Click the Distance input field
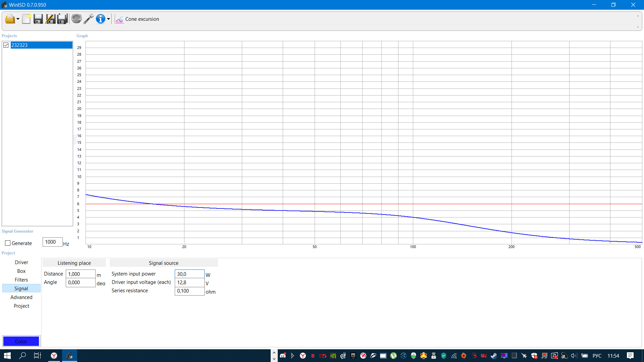Image resolution: width=644 pixels, height=362 pixels. click(80, 274)
